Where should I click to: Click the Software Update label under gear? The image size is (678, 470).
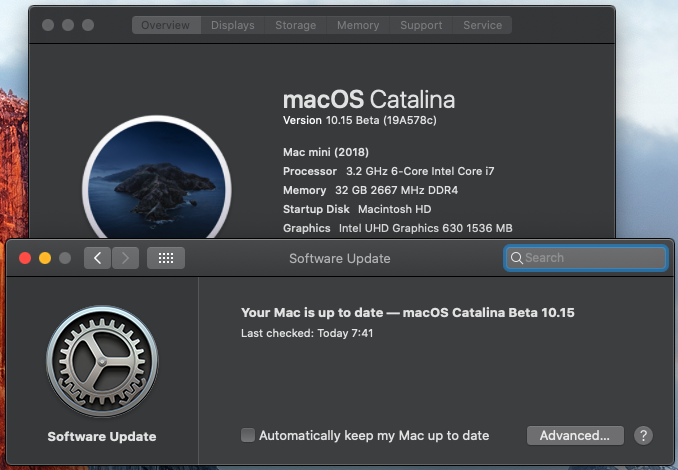[102, 437]
